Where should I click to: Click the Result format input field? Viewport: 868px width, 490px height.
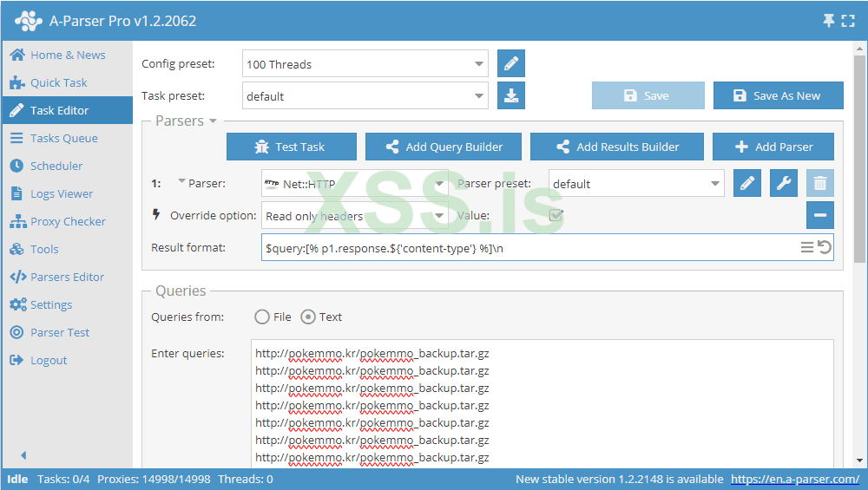click(x=548, y=247)
